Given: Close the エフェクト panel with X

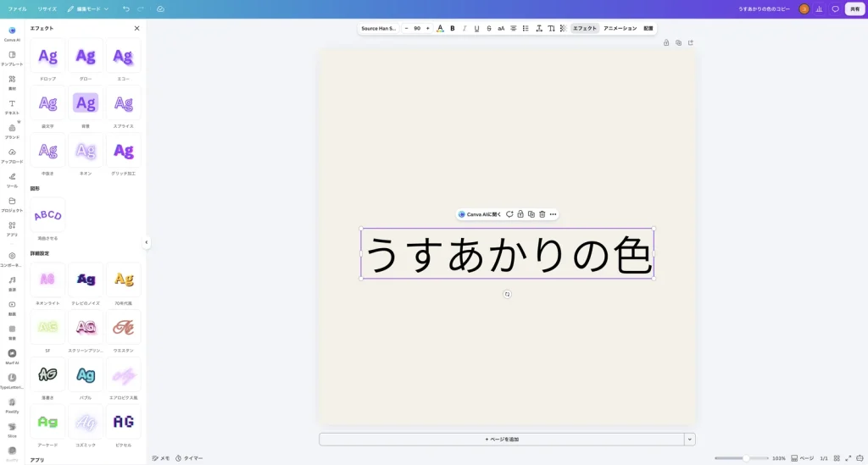Looking at the screenshot, I should tap(136, 28).
